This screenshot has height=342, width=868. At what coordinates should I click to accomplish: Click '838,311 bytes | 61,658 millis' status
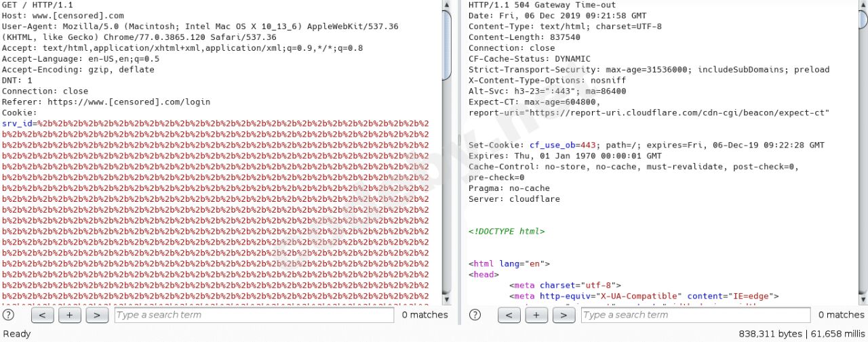(802, 335)
